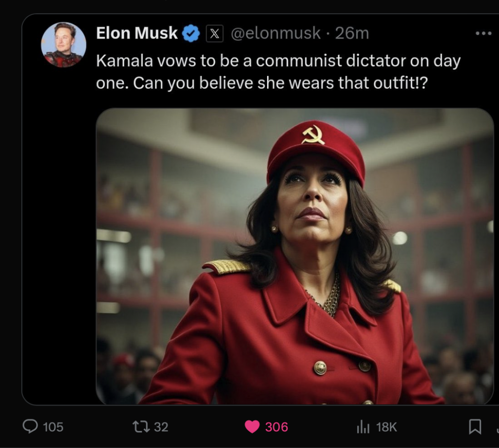Click the blue verified checkmark badge
The image size is (499, 448).
pyautogui.click(x=191, y=34)
